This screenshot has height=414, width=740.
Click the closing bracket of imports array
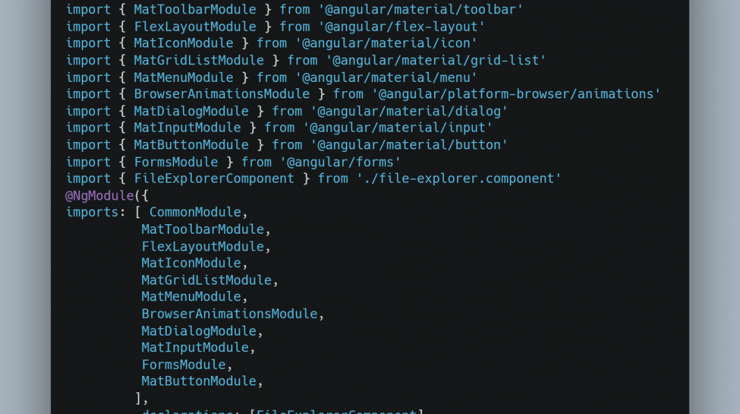pos(138,398)
